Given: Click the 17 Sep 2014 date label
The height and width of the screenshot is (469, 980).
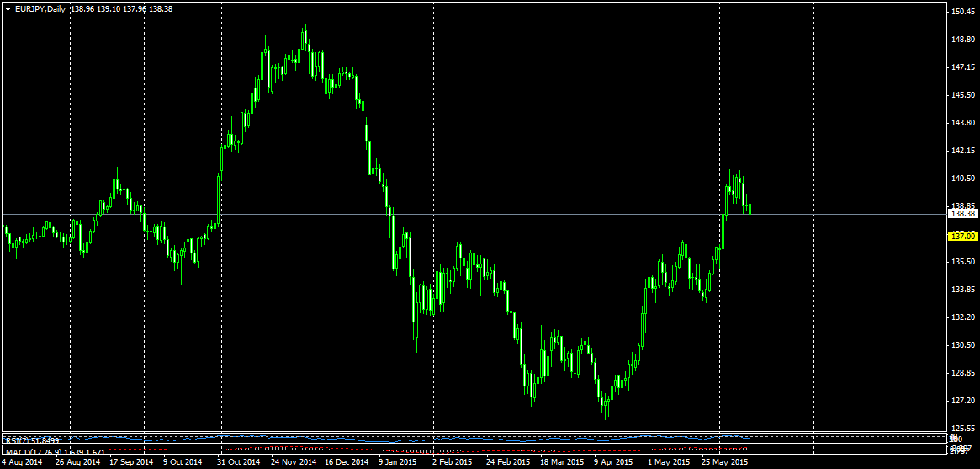Looking at the screenshot, I should (131, 463).
